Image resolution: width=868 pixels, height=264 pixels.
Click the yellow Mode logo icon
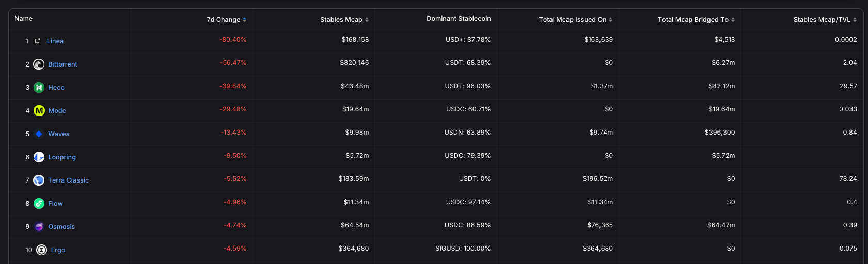point(39,111)
